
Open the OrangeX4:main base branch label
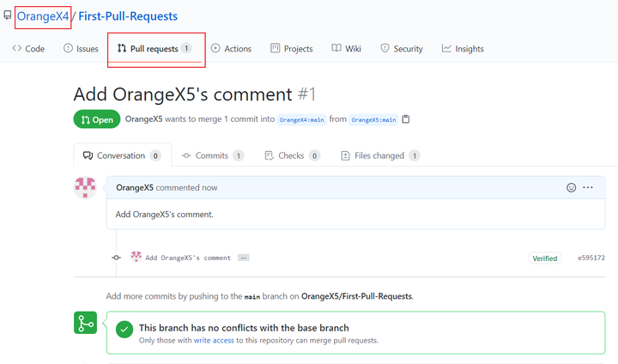(x=301, y=119)
